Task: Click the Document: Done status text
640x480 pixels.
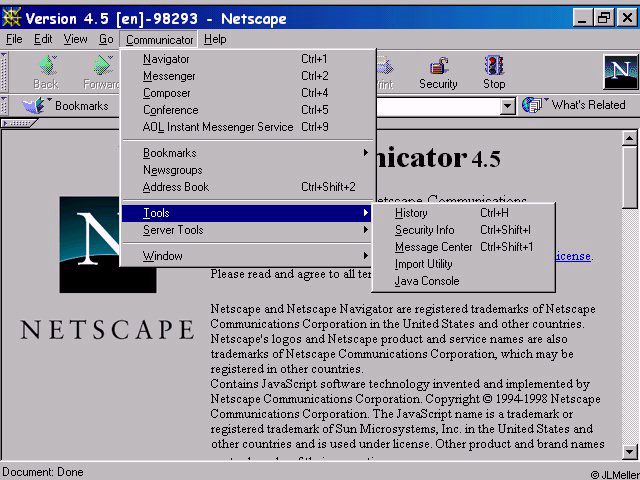Action: point(42,472)
